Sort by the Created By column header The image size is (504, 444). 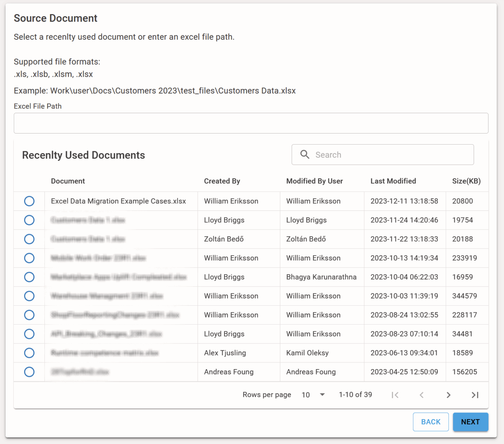222,181
